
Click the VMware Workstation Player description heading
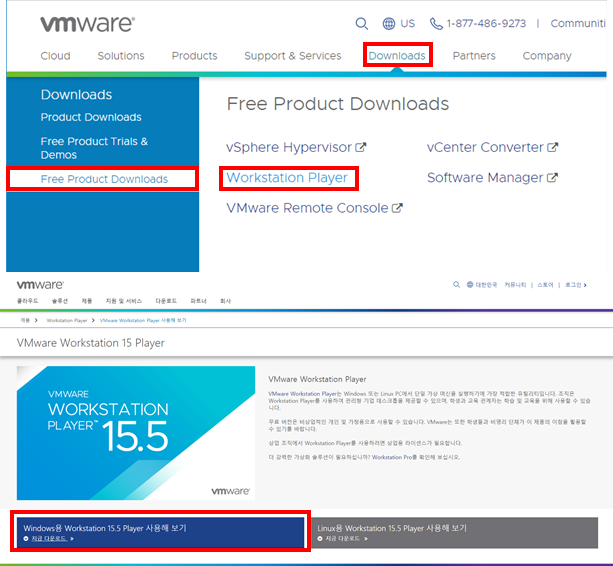point(317,379)
